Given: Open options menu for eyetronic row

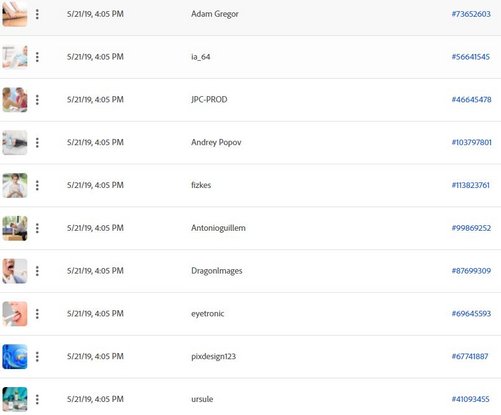Looking at the screenshot, I should (37, 314).
